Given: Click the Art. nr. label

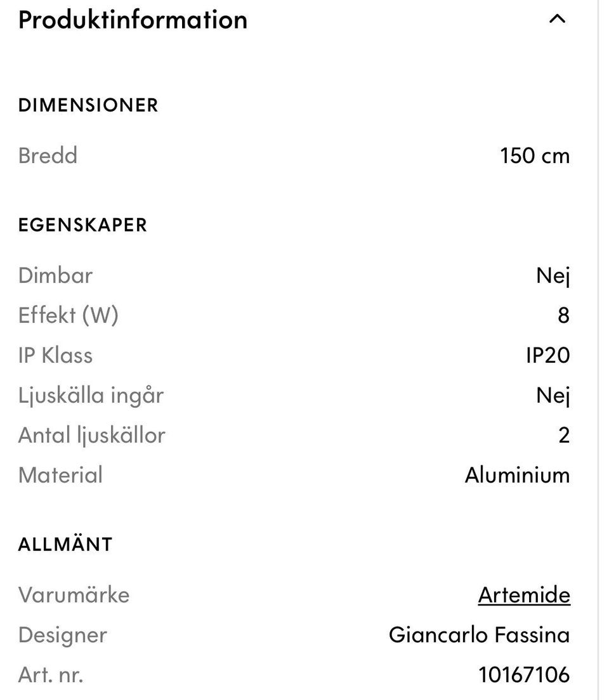Looking at the screenshot, I should pyautogui.click(x=51, y=675).
